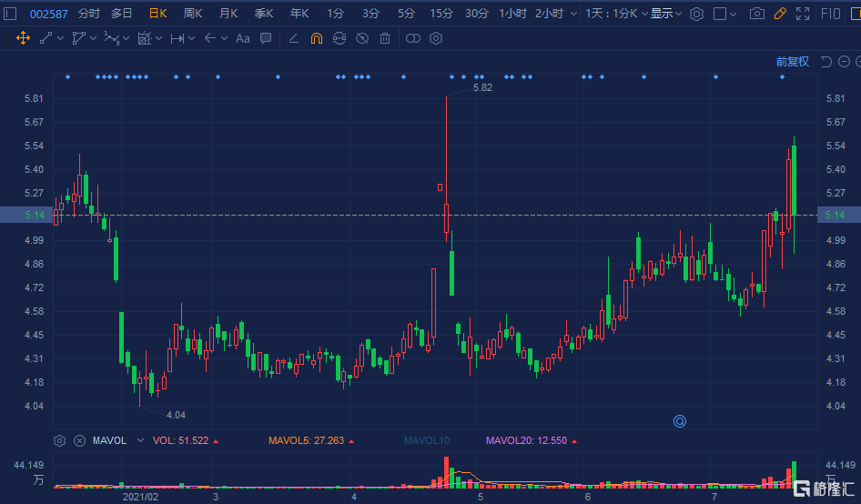Toggle the drawing pencil tool
Image resolution: width=861 pixels, height=504 pixels.
click(x=780, y=13)
